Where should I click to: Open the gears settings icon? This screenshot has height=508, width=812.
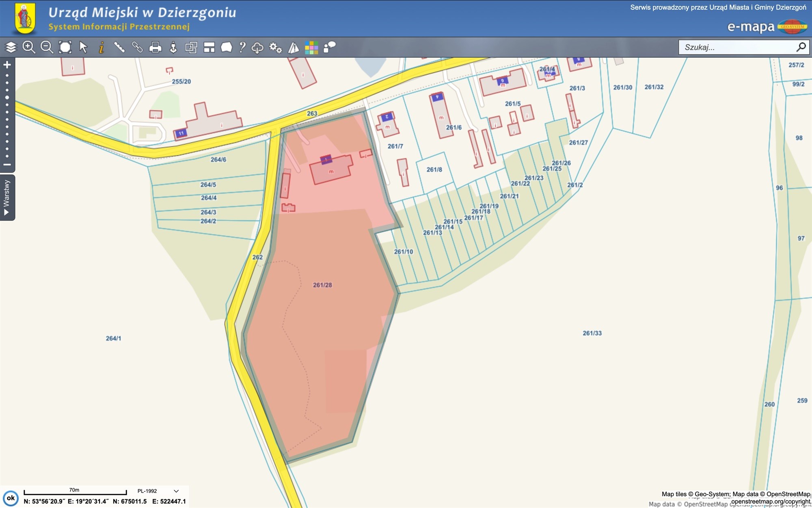click(275, 48)
